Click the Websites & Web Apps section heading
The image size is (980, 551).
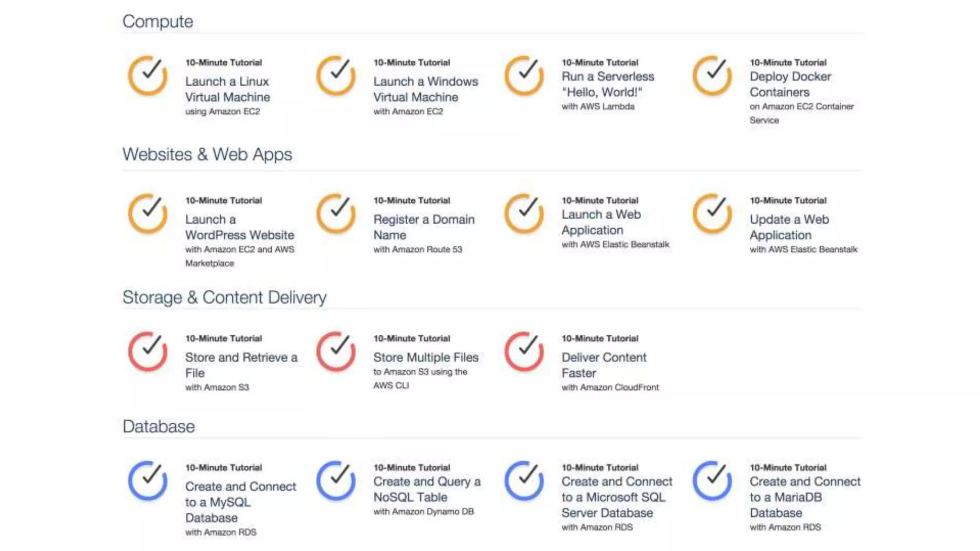click(x=207, y=154)
